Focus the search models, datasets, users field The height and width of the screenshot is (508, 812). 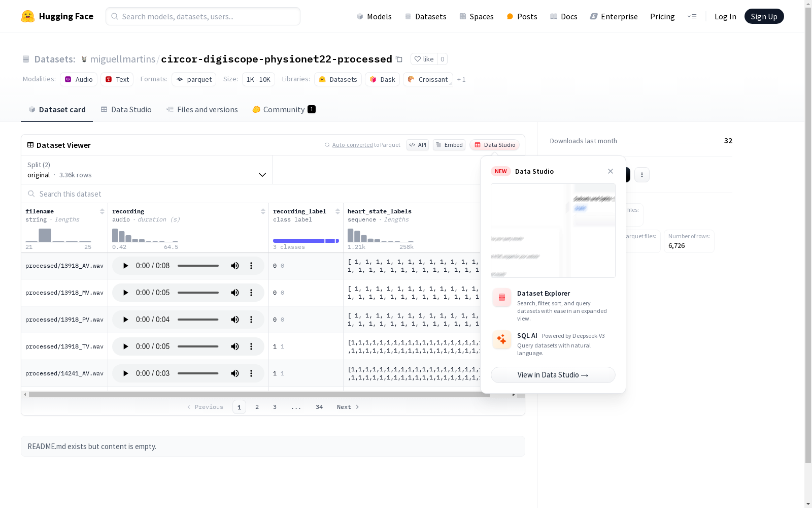coord(203,16)
